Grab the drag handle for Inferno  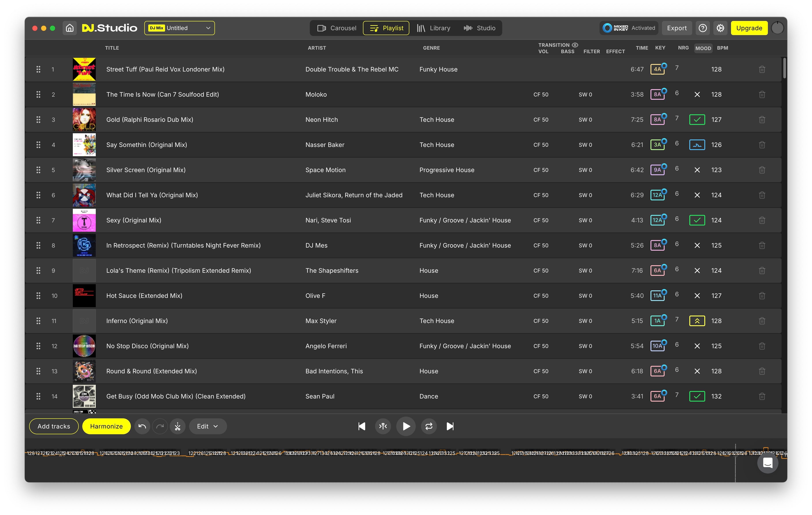[x=38, y=321]
